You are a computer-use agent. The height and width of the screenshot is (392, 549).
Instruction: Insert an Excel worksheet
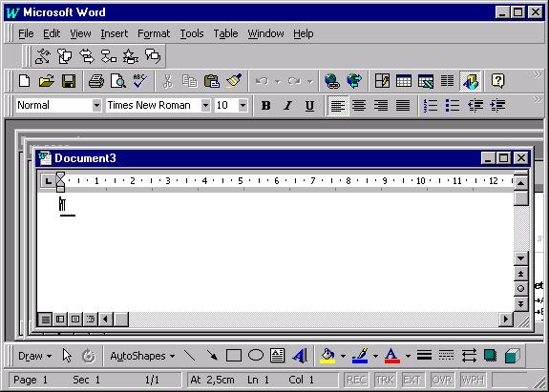click(426, 81)
